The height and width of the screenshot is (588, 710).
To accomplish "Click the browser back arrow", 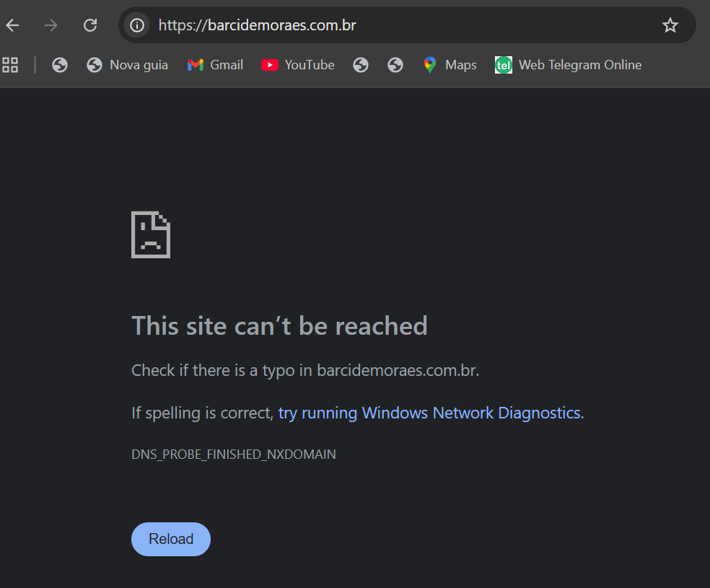I will pyautogui.click(x=13, y=26).
